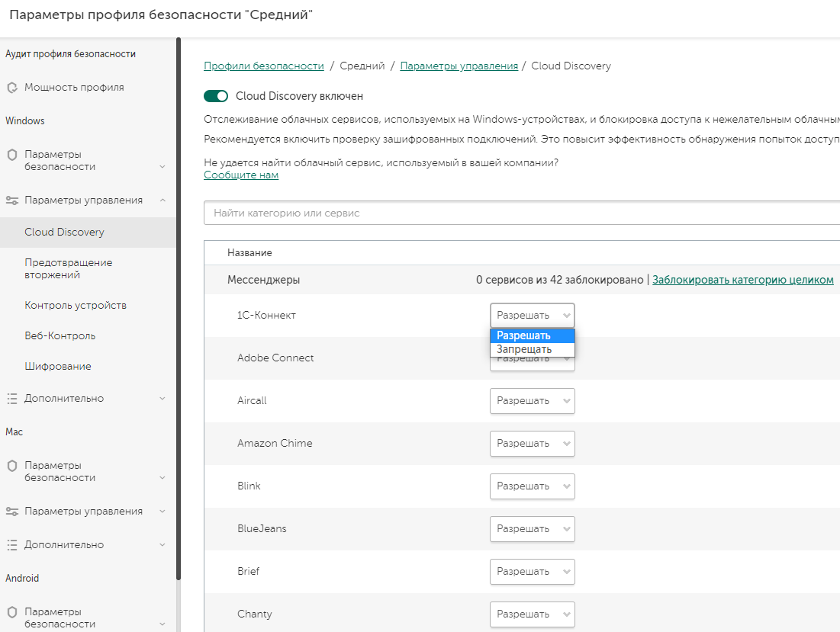This screenshot has height=632, width=840.
Task: Follow the Сообщите нам link
Action: [x=241, y=175]
